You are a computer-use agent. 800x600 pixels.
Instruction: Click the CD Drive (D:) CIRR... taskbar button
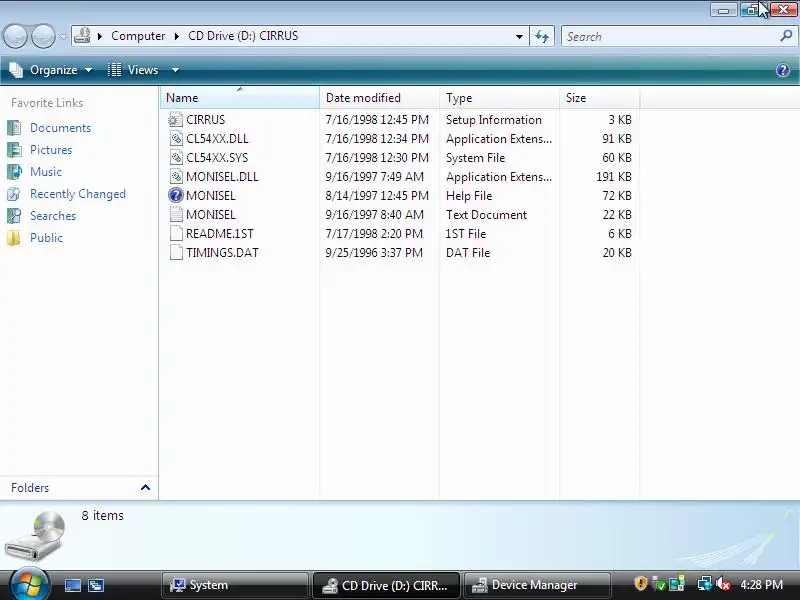tap(386, 585)
